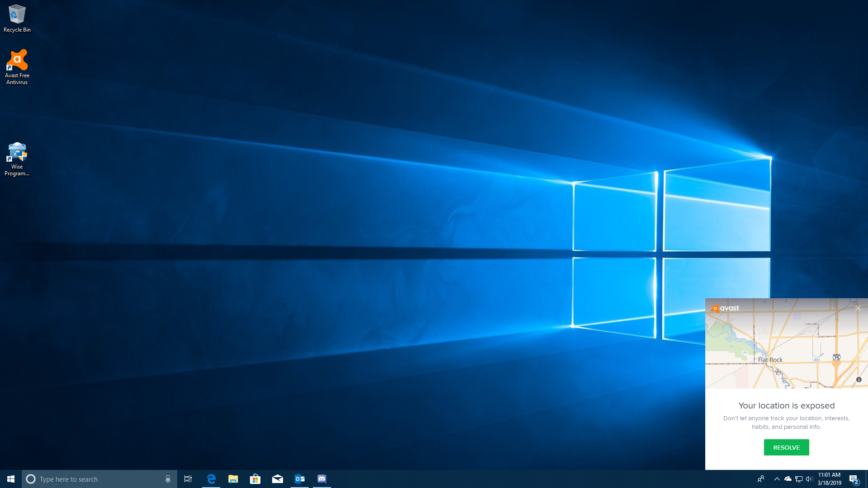Open Avast Free Antivirus desktop shortcut
868x488 pixels.
click(17, 66)
